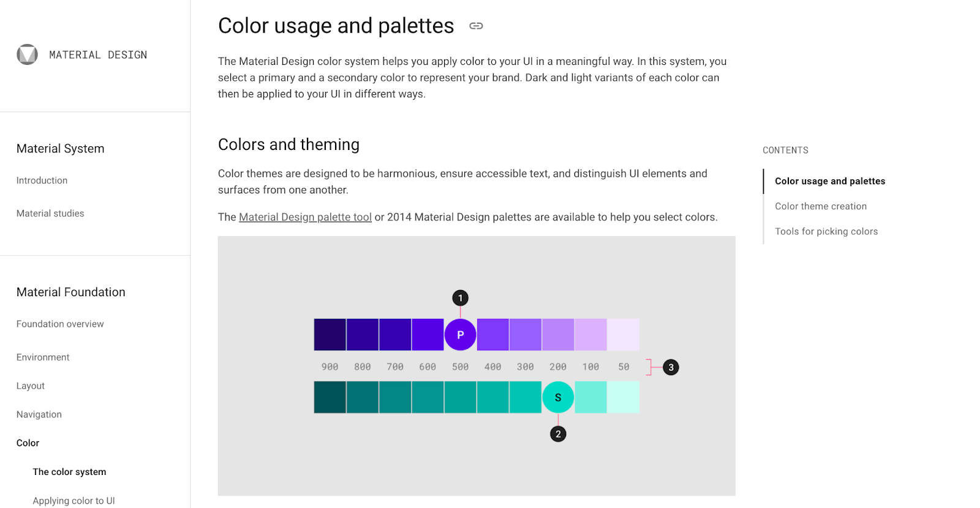
Task: Click the Material Design logo icon
Action: [x=27, y=54]
